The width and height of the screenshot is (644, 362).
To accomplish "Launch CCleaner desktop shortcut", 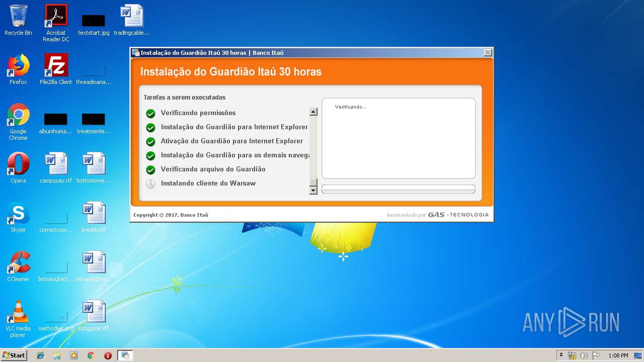I will coord(18,266).
